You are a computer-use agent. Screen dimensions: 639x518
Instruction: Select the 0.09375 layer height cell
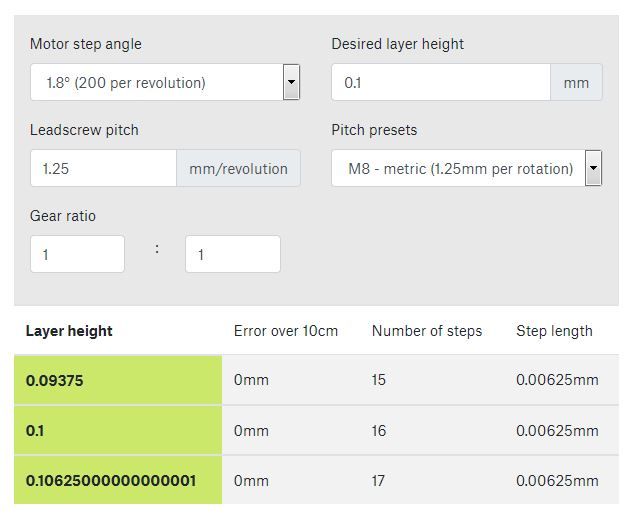[x=118, y=380]
